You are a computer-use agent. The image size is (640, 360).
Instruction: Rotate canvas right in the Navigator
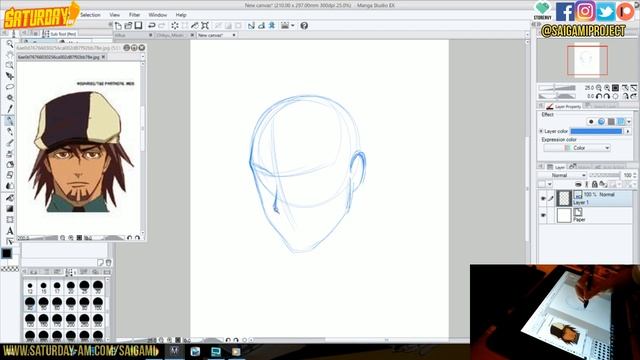click(607, 96)
